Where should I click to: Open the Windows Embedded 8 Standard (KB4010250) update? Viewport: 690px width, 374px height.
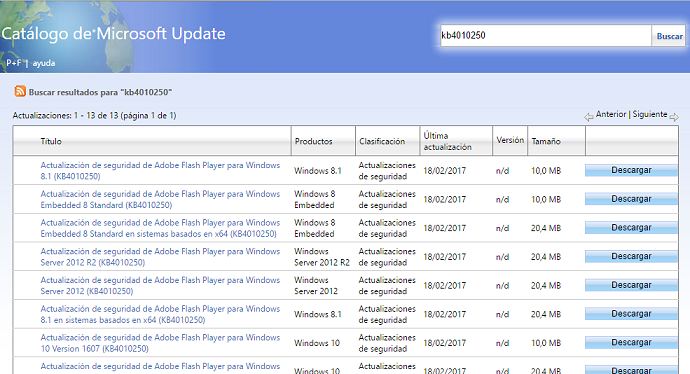tap(160, 199)
